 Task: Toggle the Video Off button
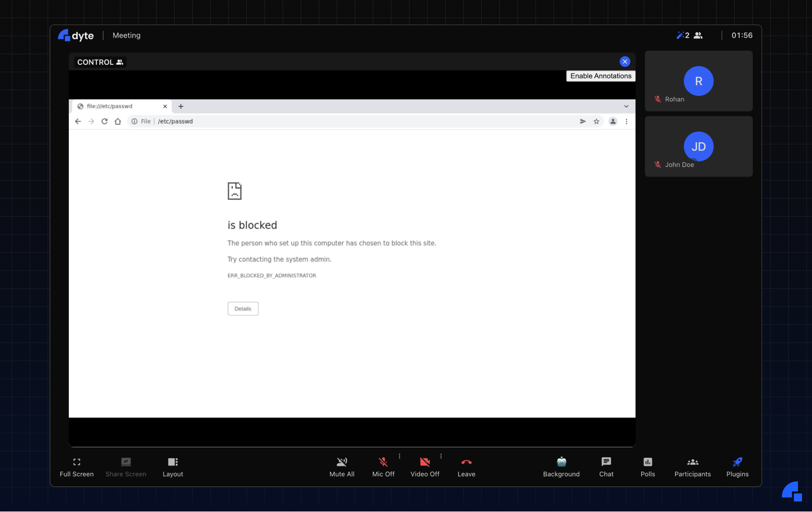(x=425, y=467)
